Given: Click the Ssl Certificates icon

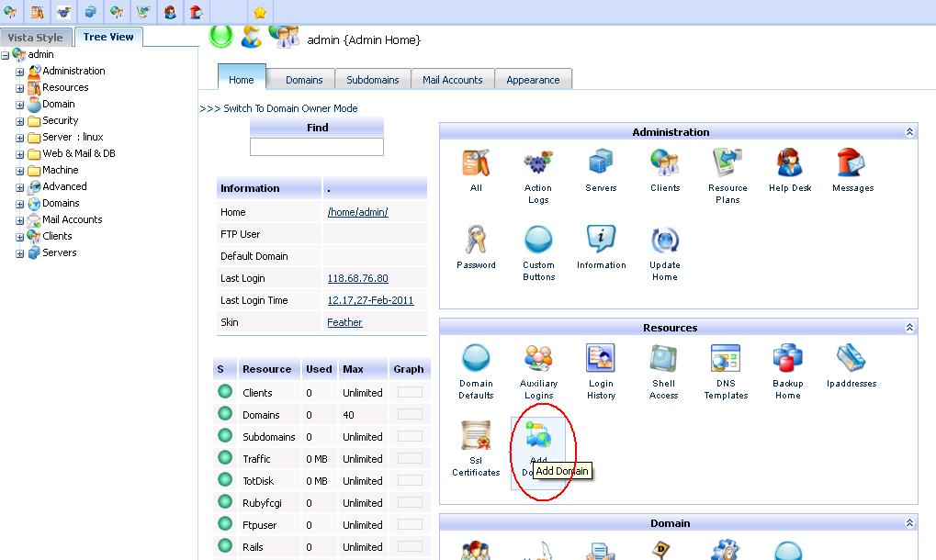Looking at the screenshot, I should coord(476,435).
